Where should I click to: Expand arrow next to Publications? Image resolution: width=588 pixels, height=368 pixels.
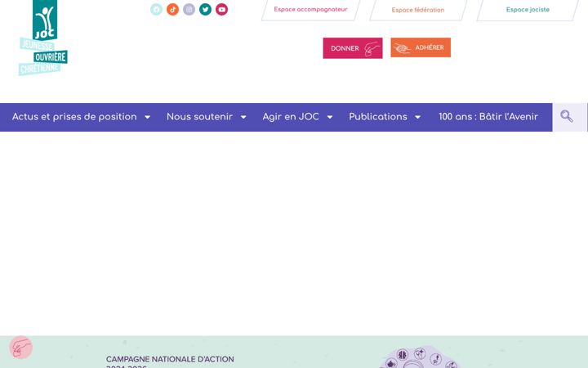click(417, 117)
